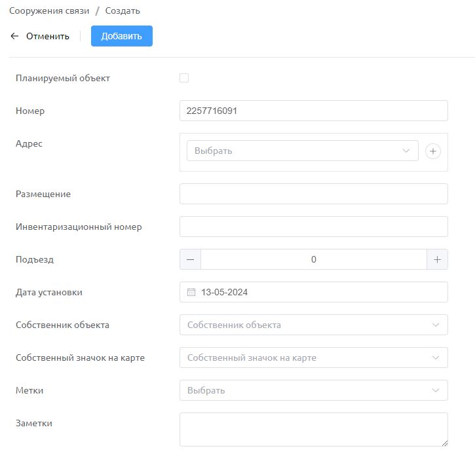475x476 pixels.
Task: Go to Сооружения связи breadcrumb
Action: point(49,10)
